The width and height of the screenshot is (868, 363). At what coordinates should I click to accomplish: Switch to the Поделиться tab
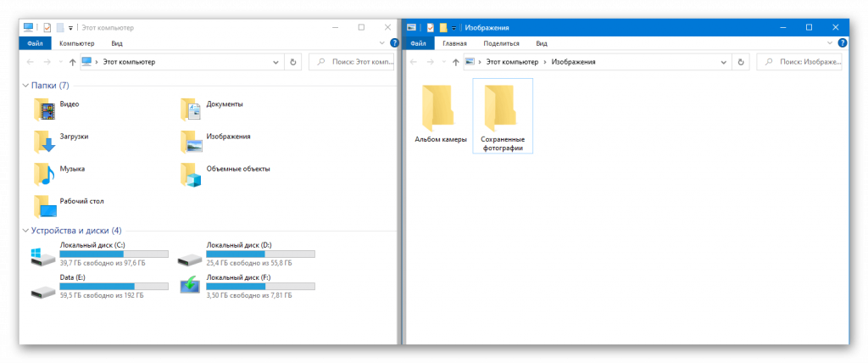tap(501, 43)
